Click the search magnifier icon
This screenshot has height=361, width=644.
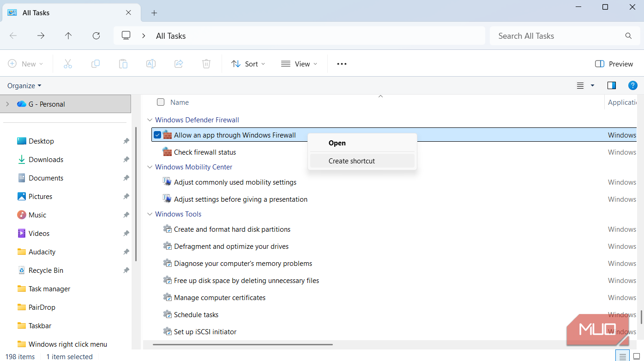click(x=628, y=36)
